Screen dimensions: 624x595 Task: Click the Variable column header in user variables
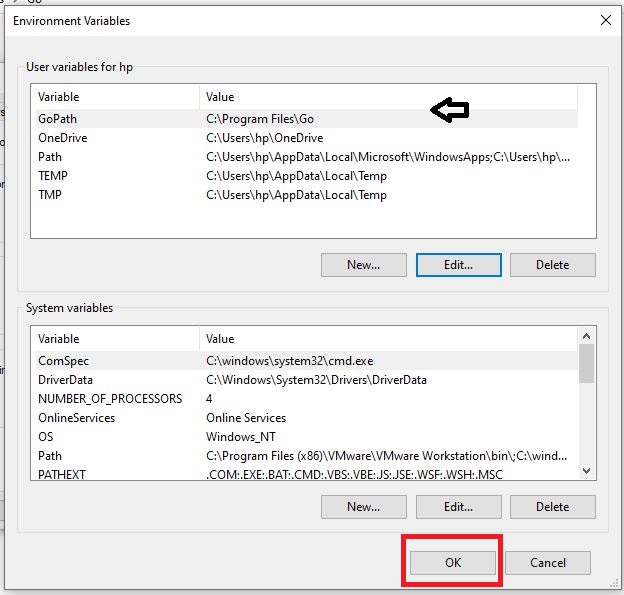[x=117, y=97]
